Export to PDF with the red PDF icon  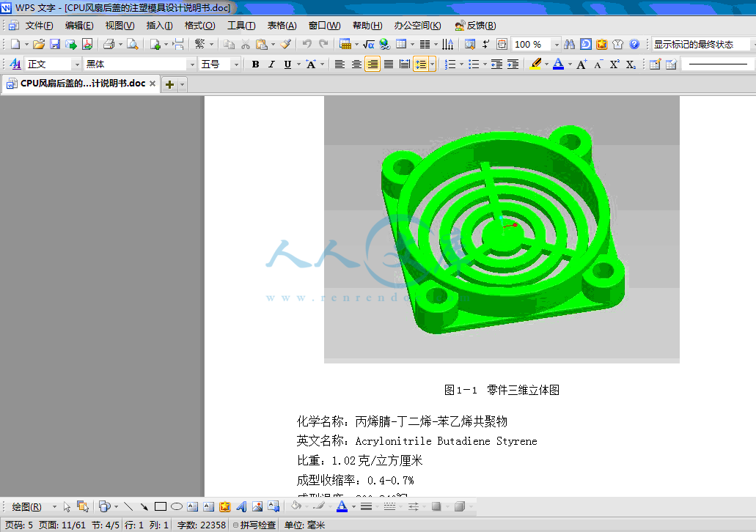point(87,44)
